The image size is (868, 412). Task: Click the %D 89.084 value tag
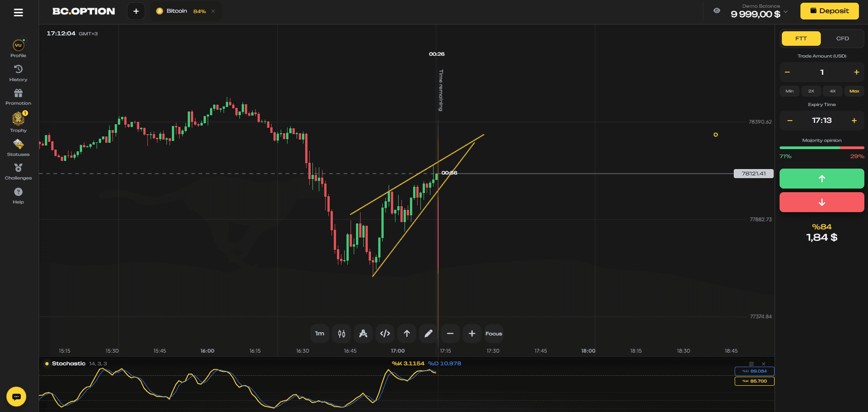(x=754, y=371)
